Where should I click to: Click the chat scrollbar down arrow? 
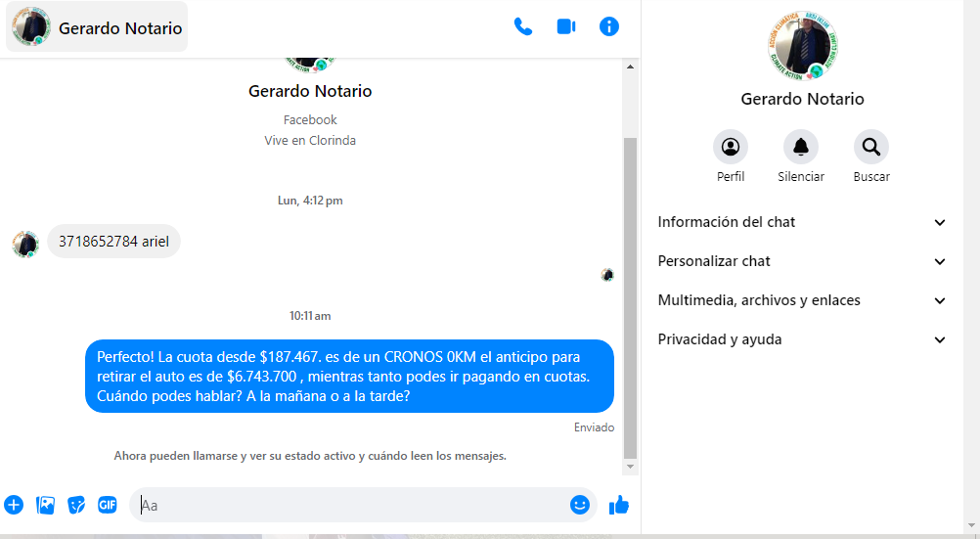(x=631, y=468)
